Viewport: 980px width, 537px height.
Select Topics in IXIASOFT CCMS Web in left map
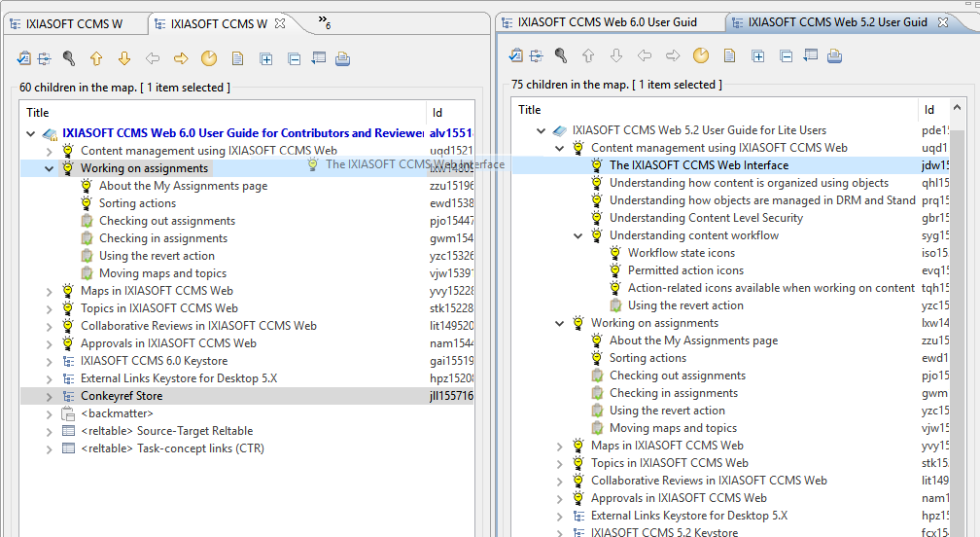pos(159,308)
